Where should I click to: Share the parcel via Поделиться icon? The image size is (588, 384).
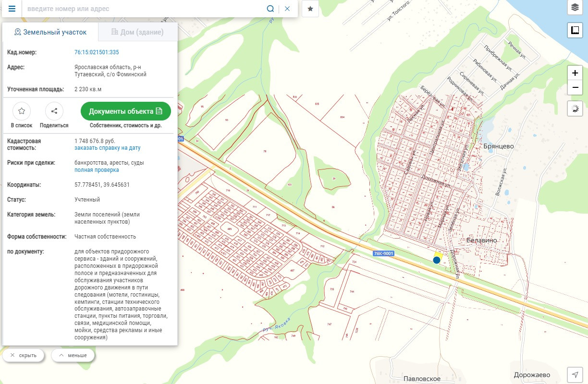[x=54, y=111]
